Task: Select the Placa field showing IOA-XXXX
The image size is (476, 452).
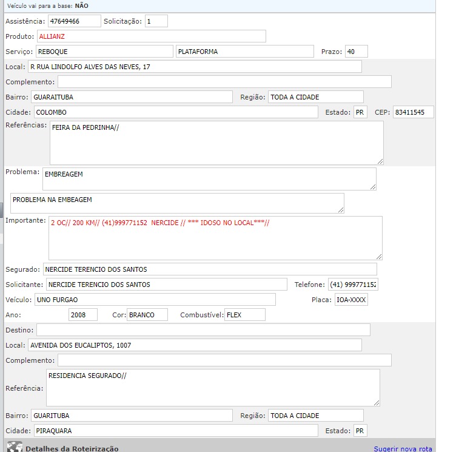Action: 351,300
